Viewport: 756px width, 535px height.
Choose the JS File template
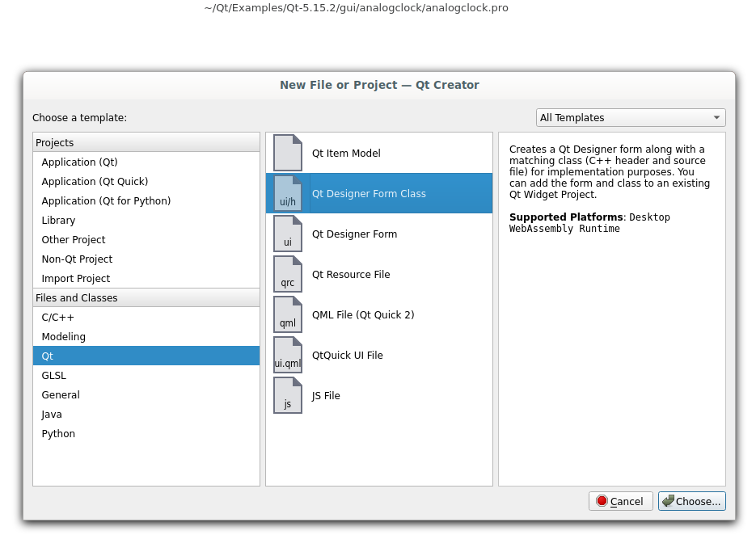pyautogui.click(x=379, y=396)
